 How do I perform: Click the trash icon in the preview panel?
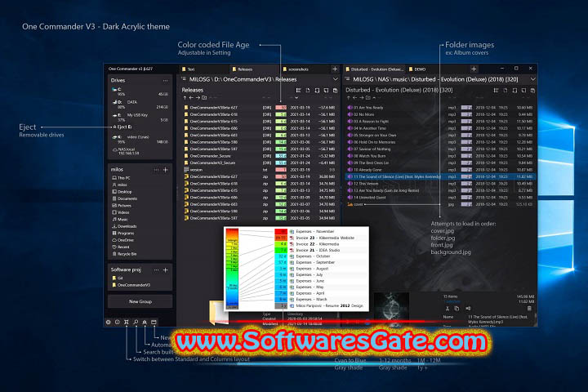pyautogui.click(x=529, y=309)
